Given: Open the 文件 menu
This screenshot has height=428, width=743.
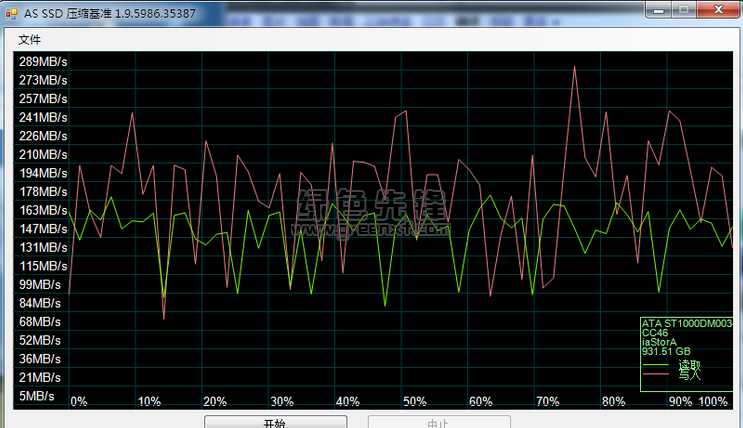Looking at the screenshot, I should (x=29, y=40).
